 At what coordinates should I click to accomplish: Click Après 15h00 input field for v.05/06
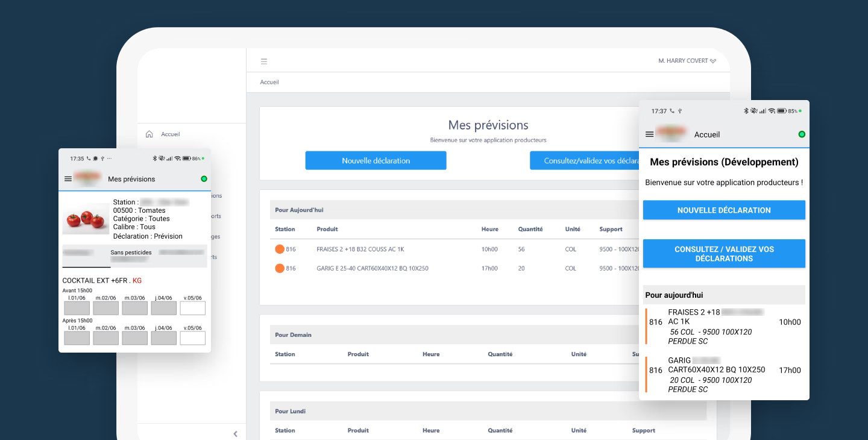(193, 338)
